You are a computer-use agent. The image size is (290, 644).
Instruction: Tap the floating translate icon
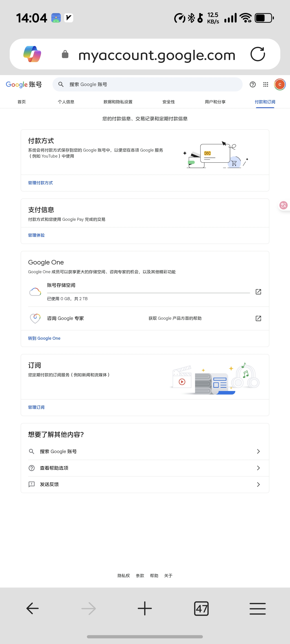tap(284, 205)
